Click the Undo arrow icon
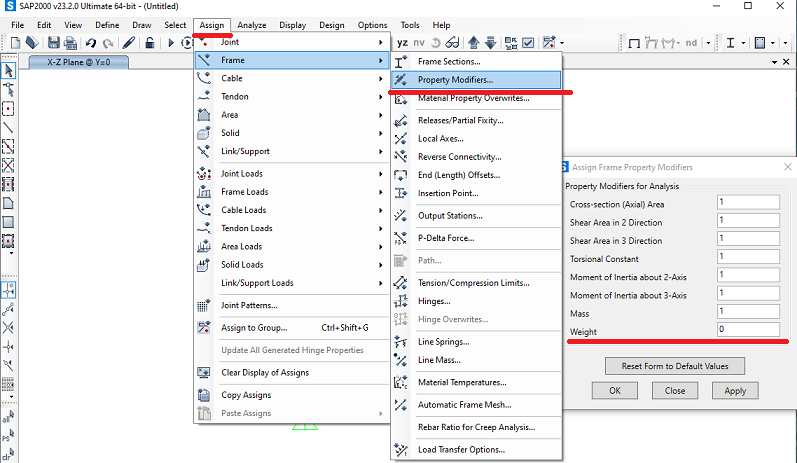 (92, 43)
